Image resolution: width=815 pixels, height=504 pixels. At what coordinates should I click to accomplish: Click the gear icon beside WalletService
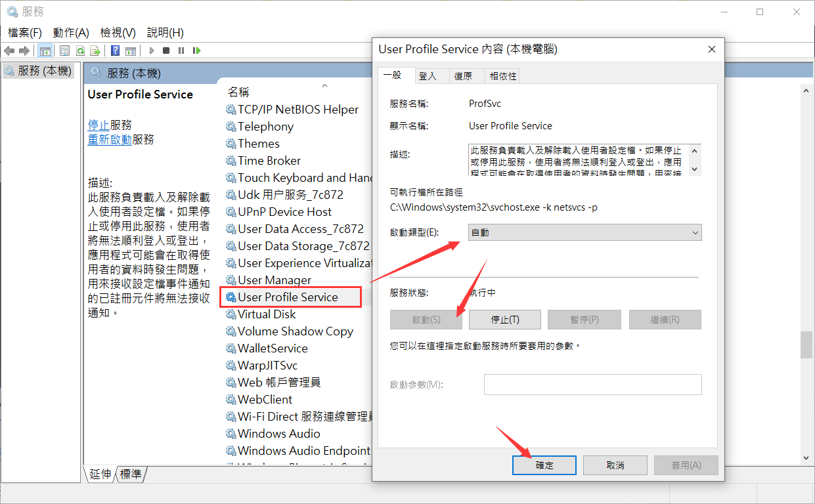(231, 348)
